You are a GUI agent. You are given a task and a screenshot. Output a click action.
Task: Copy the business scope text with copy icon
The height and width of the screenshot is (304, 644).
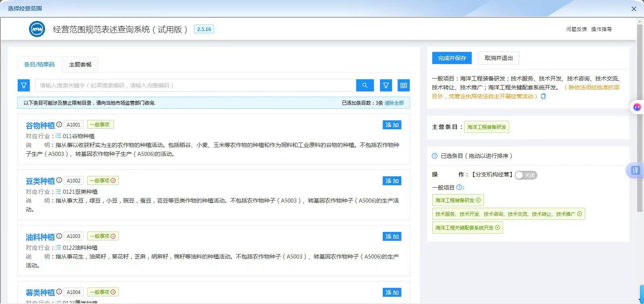[x=543, y=96]
